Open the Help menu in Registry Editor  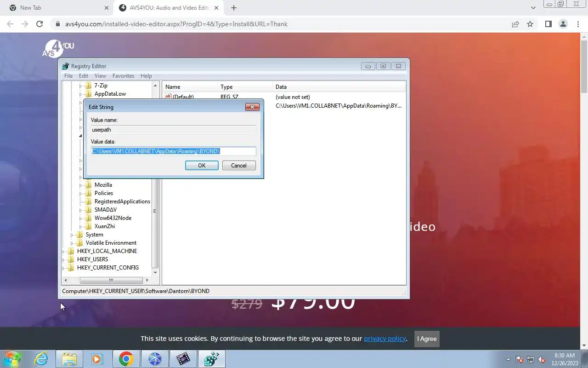pyautogui.click(x=146, y=76)
